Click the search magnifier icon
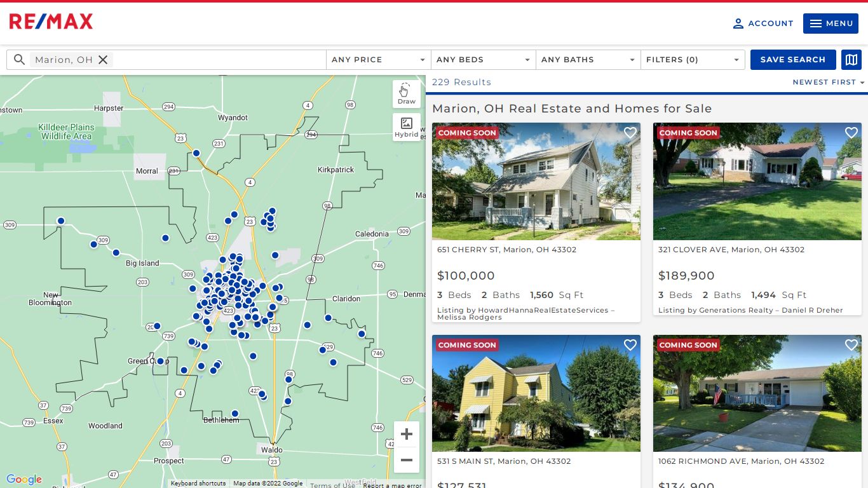 pos(20,60)
